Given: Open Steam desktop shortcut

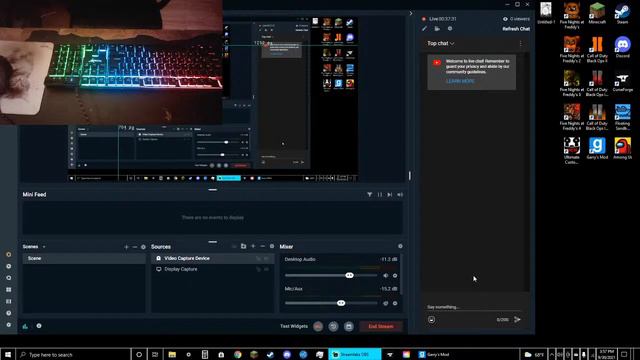Looking at the screenshot, I should (x=622, y=13).
